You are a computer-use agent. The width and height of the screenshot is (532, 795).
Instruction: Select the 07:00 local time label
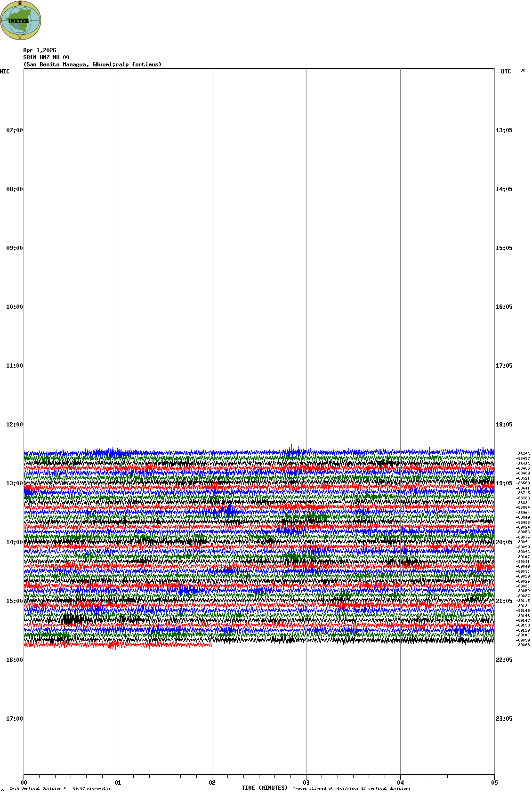(14, 130)
